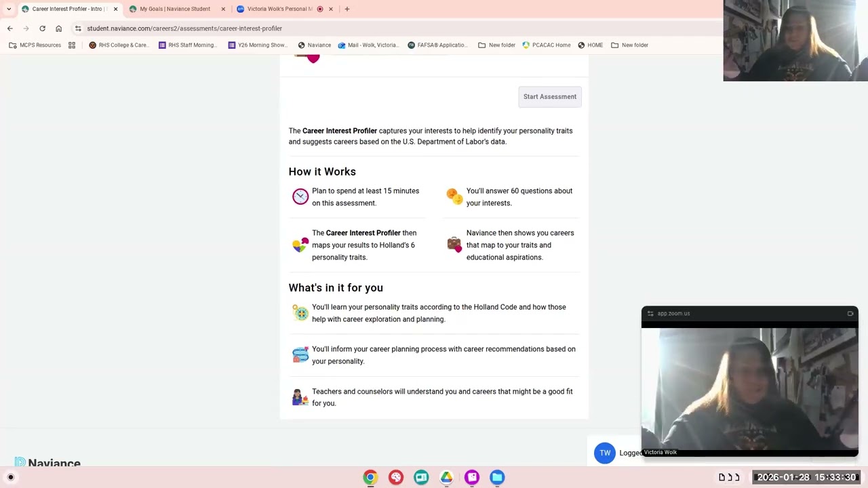Click the clock icon beside 15 minutes text

(x=300, y=197)
